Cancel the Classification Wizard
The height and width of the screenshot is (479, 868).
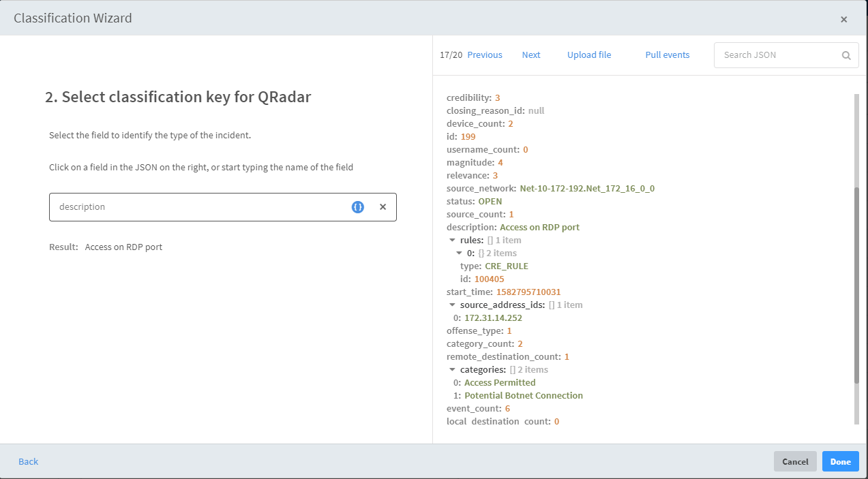point(795,461)
